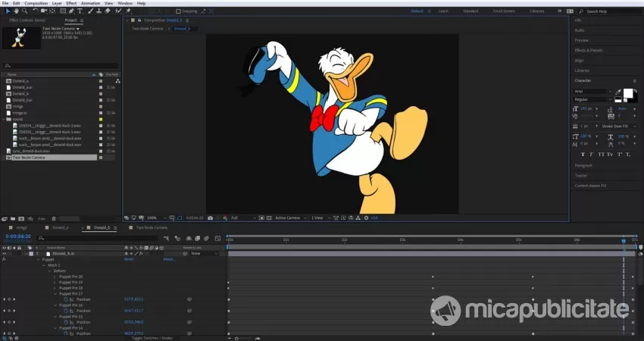Swap fill and stroke colors arrow
The height and width of the screenshot is (341, 644).
pos(636,91)
